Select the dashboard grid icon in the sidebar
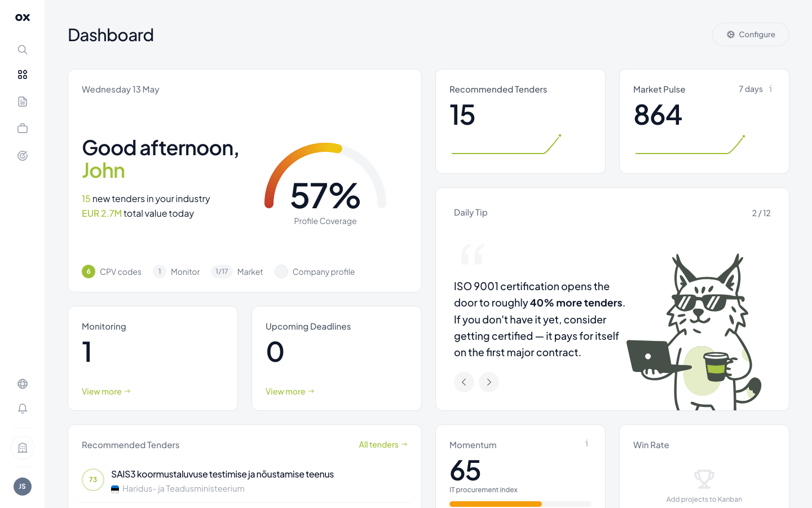This screenshot has width=812, height=508. click(23, 75)
